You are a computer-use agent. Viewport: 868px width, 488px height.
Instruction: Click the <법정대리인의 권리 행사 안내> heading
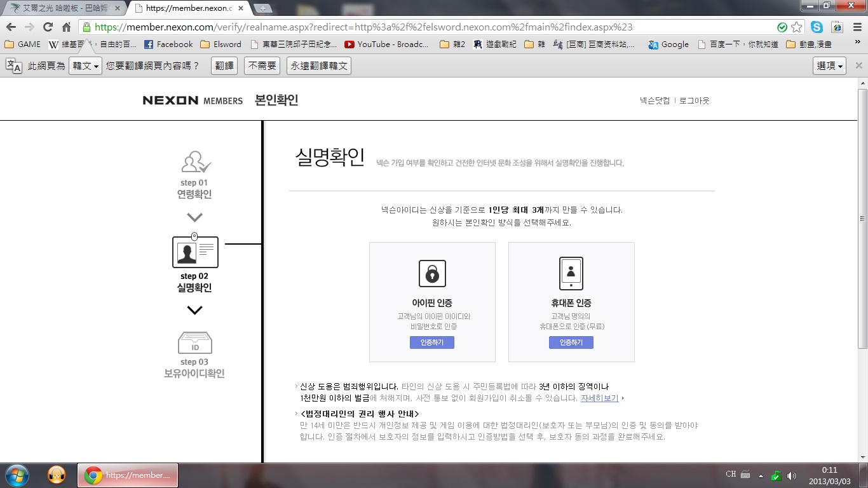[x=360, y=414]
